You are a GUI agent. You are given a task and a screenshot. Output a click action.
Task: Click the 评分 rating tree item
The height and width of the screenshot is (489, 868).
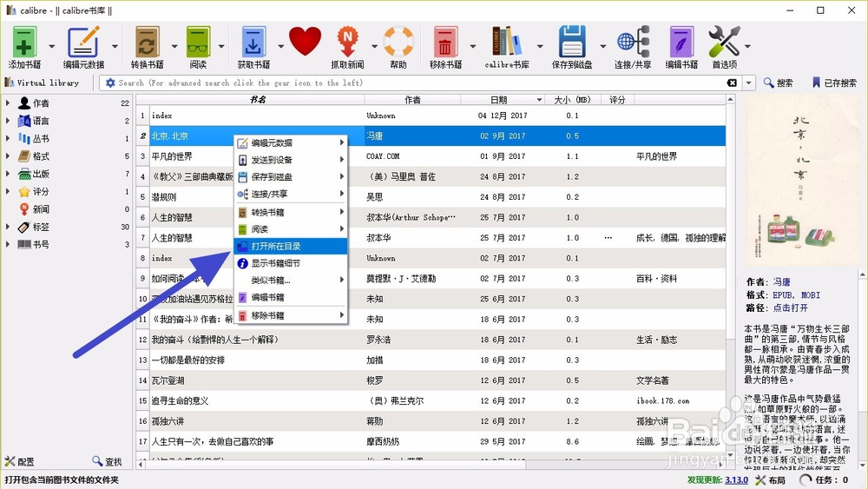click(41, 192)
